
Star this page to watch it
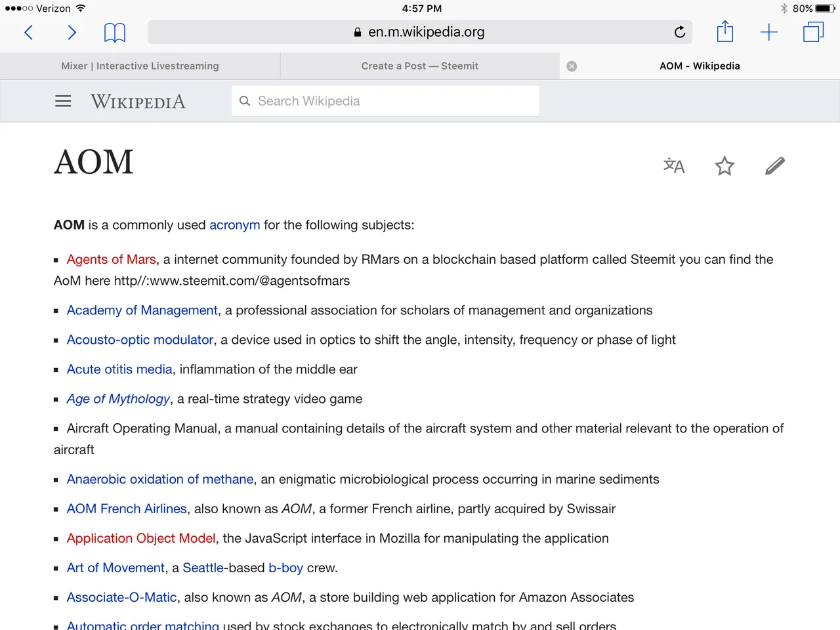coord(724,165)
